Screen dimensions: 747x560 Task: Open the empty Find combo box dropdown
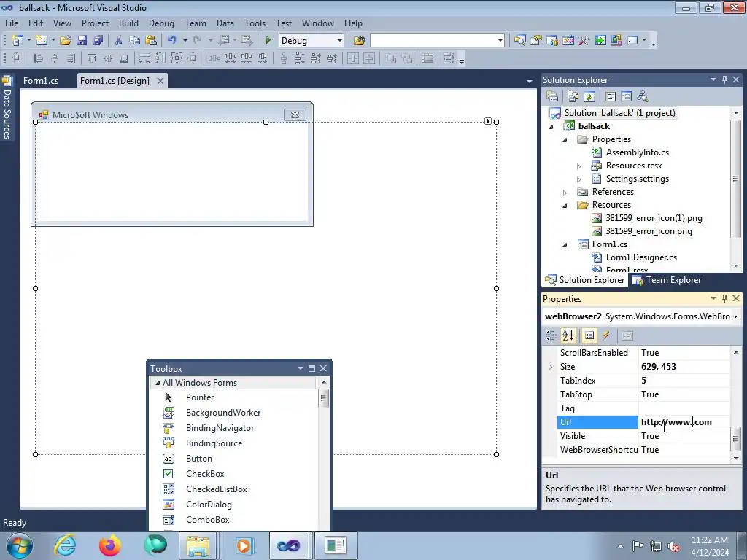pyautogui.click(x=500, y=41)
